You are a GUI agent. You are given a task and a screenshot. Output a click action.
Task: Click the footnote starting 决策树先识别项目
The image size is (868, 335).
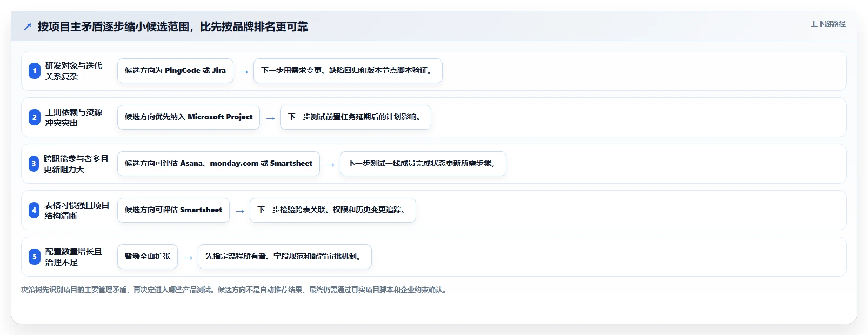pos(235,290)
